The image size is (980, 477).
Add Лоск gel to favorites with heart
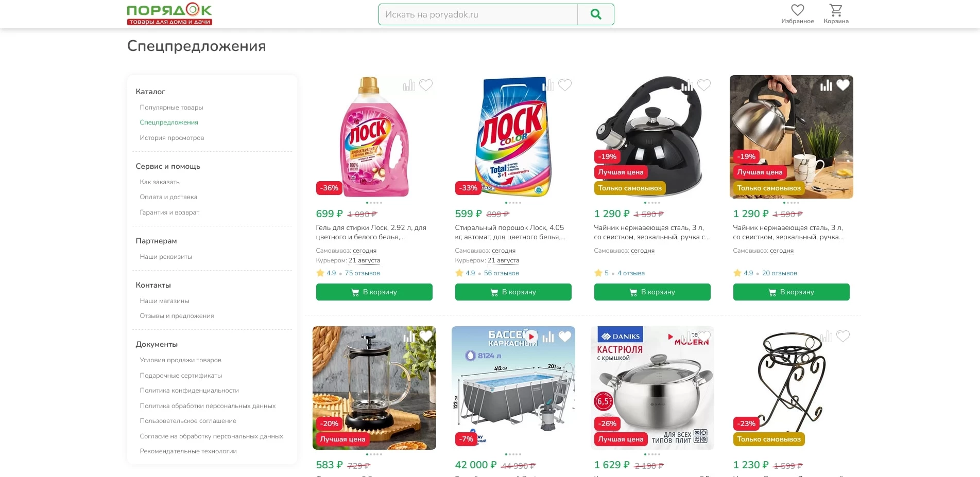point(426,85)
